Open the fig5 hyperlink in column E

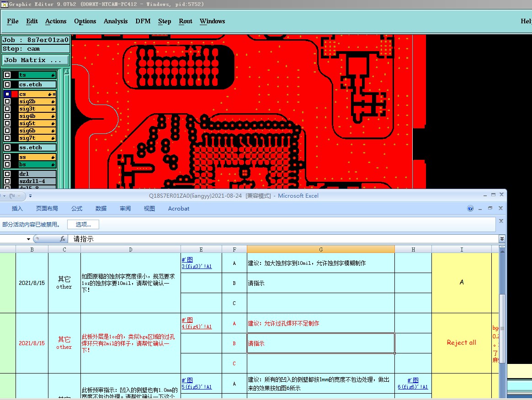point(197,384)
